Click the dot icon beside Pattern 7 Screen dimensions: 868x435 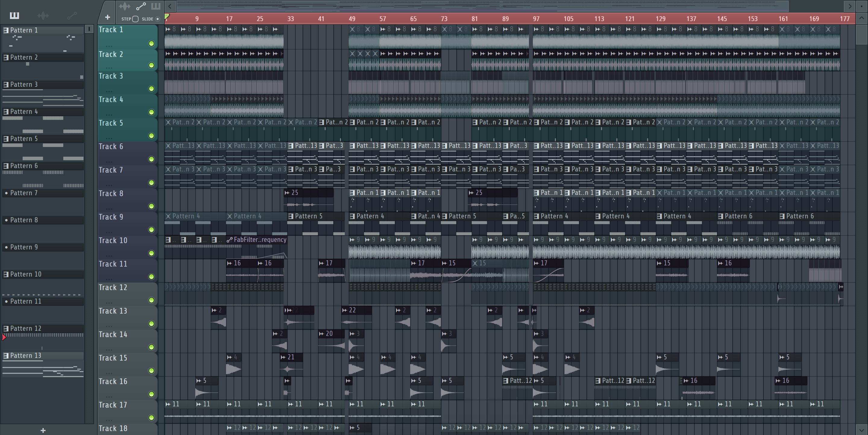pos(6,193)
